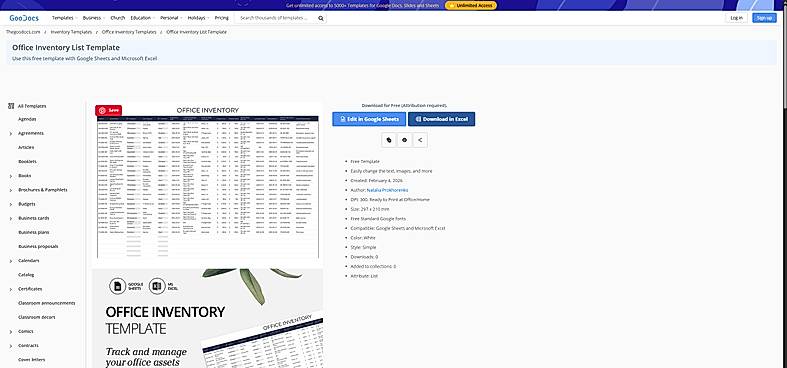The width and height of the screenshot is (787, 368).
Task: Click the 'Free Standard Google fonts' text
Action: (x=378, y=219)
